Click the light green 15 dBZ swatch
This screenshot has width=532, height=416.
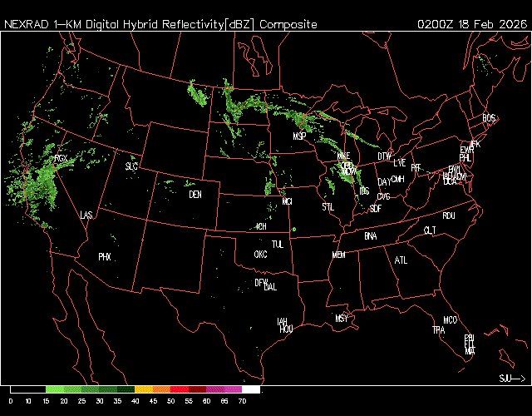click(54, 389)
